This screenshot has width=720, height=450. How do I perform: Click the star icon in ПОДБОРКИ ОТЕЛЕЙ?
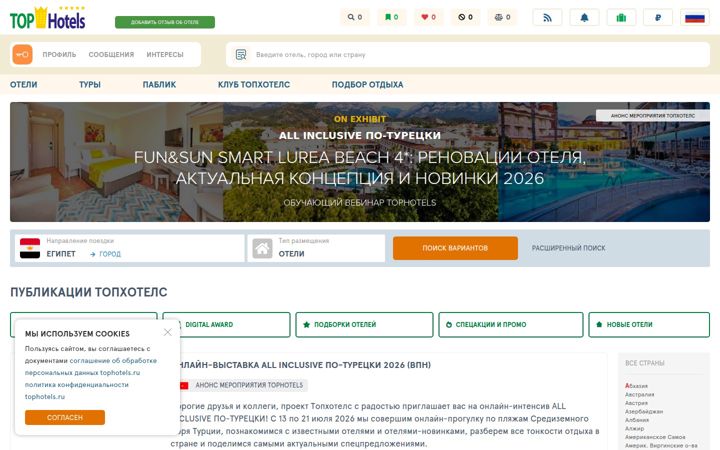point(306,325)
